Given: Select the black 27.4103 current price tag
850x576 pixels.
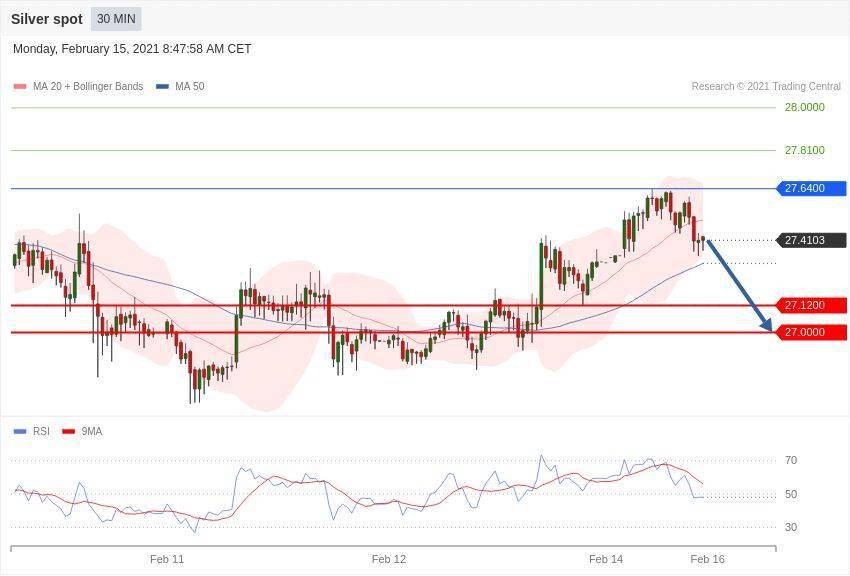Looking at the screenshot, I should pos(811,240).
